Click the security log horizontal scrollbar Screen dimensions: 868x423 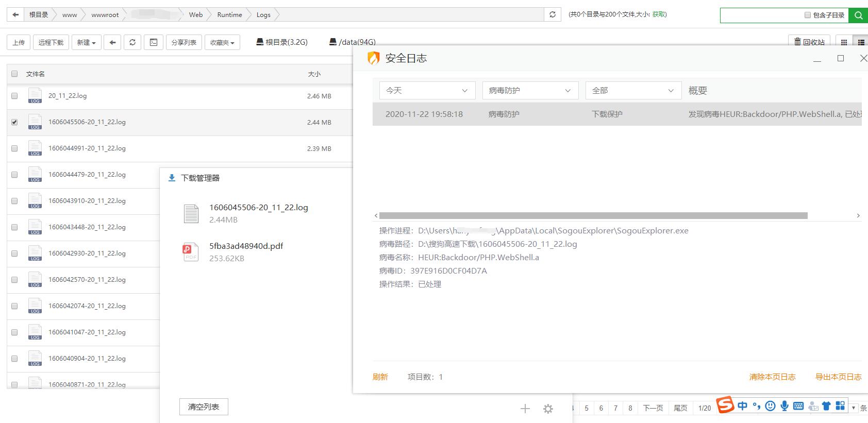(x=593, y=215)
